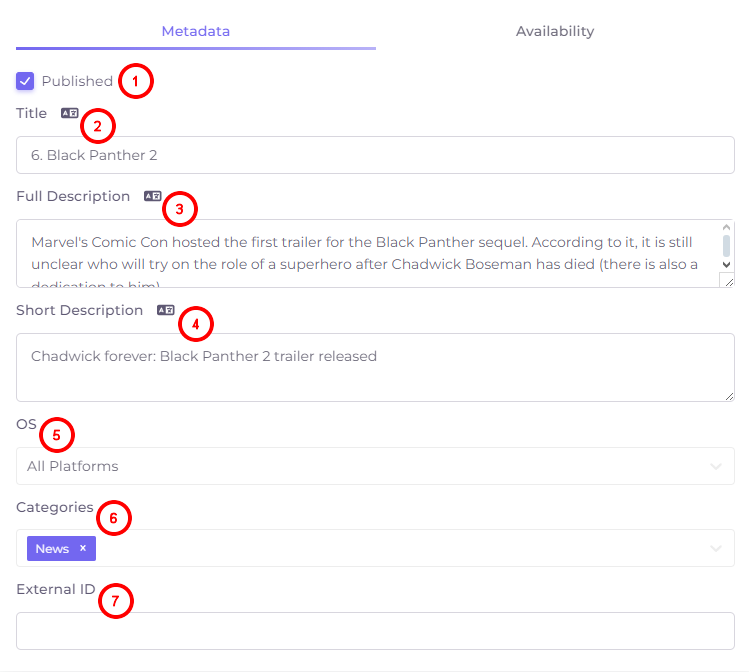Screen dimensions: 749x672
Task: Remove the News category tag
Action: (x=83, y=548)
